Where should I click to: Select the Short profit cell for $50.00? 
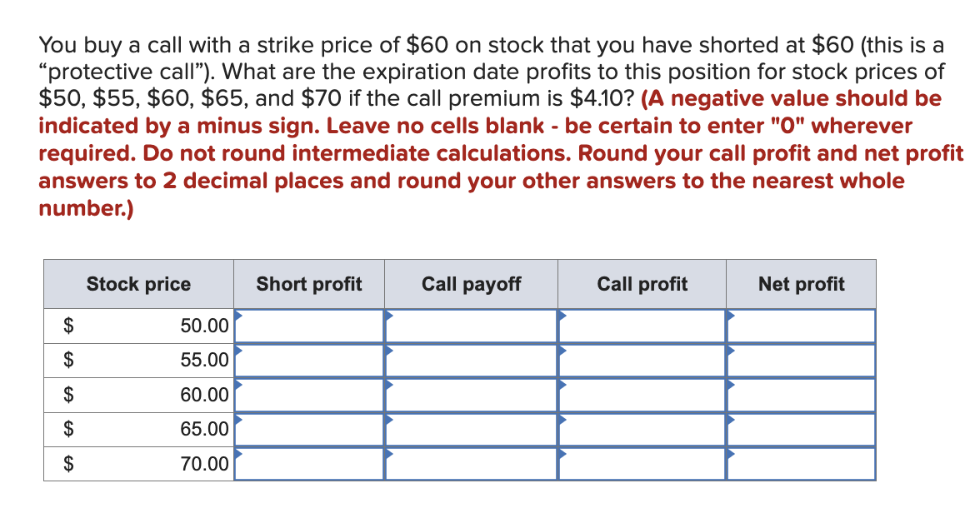coord(310,326)
